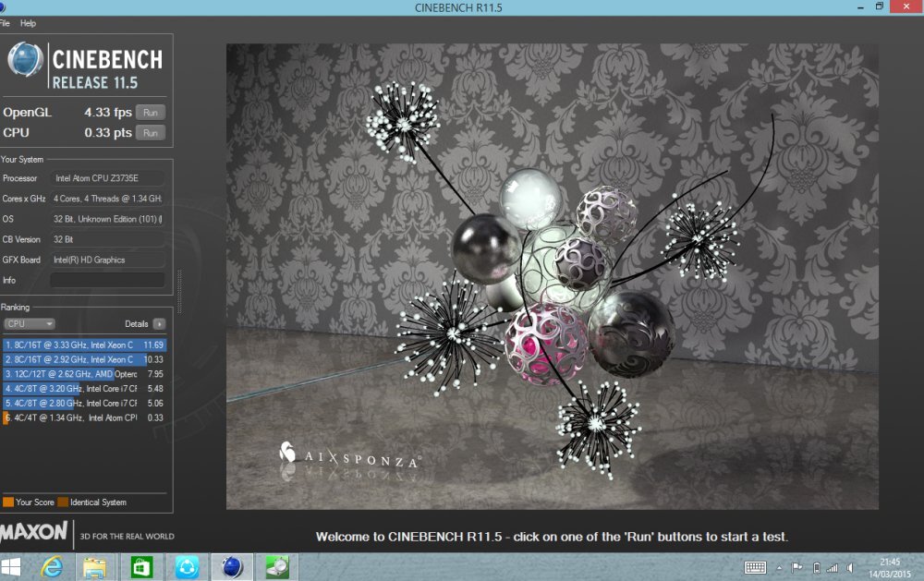Screen dimensions: 924x581
Task: Click the Cinebench logo sphere icon
Action: click(x=25, y=60)
